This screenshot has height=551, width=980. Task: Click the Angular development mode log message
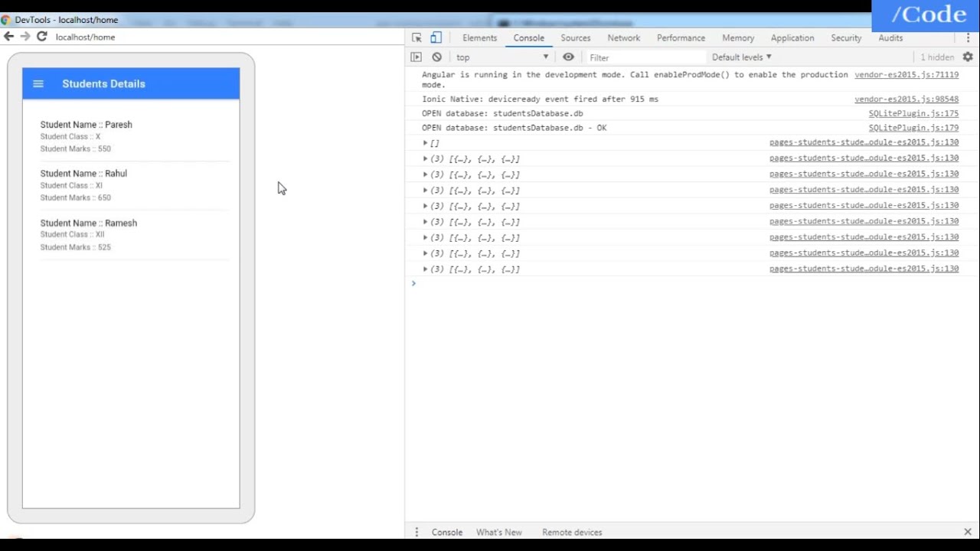(635, 80)
